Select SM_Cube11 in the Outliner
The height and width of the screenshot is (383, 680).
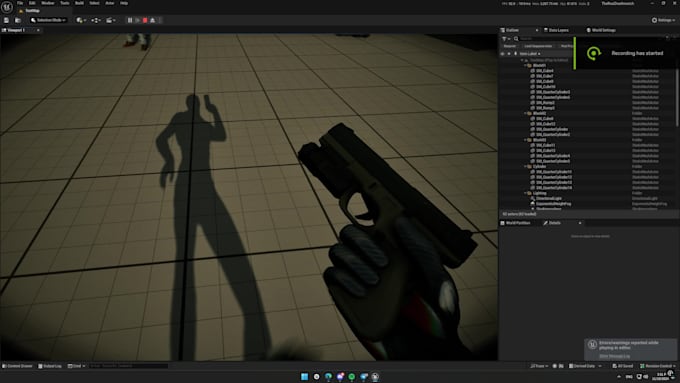point(546,145)
